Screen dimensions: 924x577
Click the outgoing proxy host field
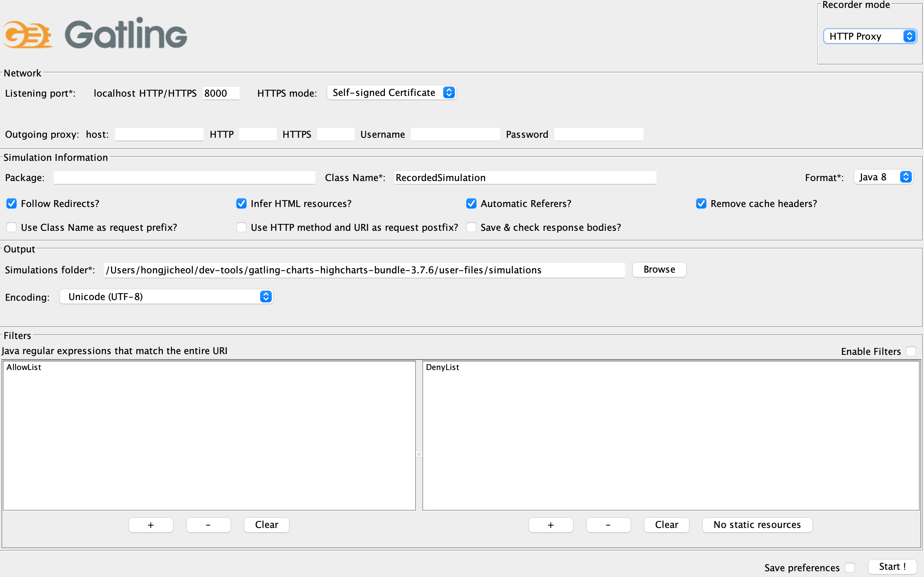coord(159,134)
